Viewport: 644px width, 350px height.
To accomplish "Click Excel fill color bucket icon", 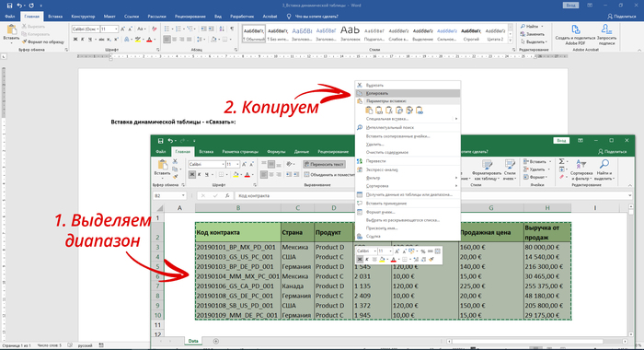I will pyautogui.click(x=236, y=175).
